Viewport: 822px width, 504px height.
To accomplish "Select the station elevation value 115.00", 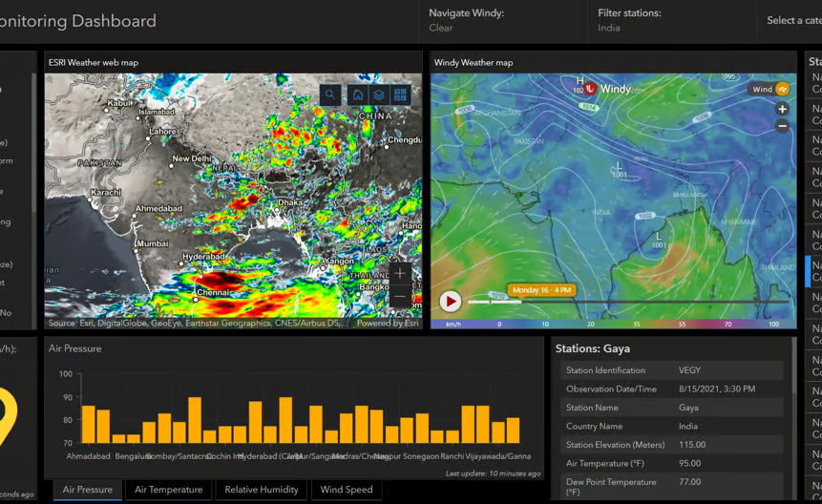I will (x=692, y=445).
